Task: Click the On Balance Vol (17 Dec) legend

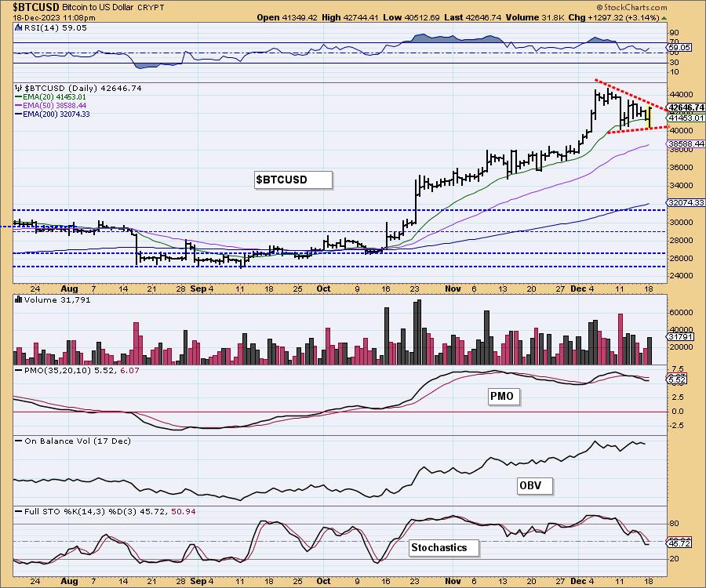Action: coord(78,441)
